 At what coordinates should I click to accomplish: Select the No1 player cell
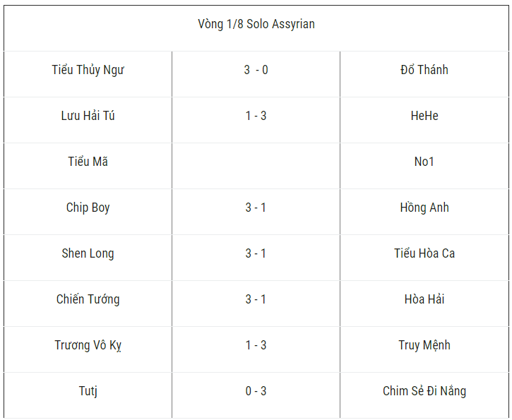424,162
